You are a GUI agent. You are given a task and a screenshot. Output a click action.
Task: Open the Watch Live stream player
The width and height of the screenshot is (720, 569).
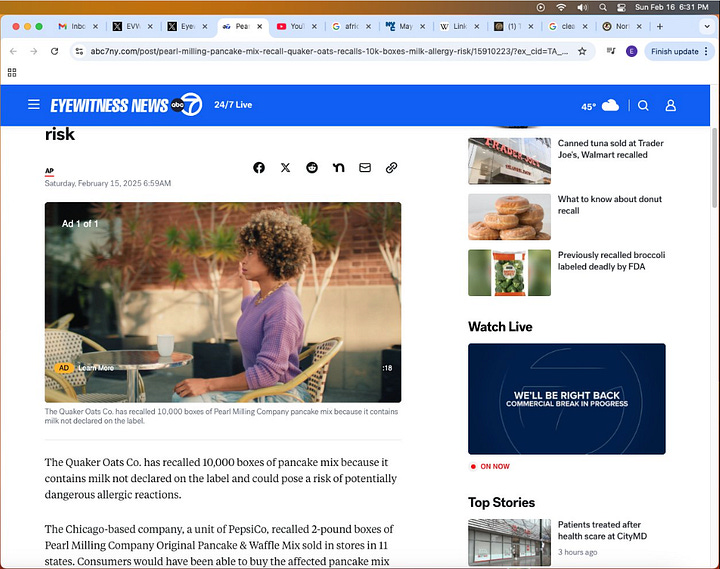(567, 399)
